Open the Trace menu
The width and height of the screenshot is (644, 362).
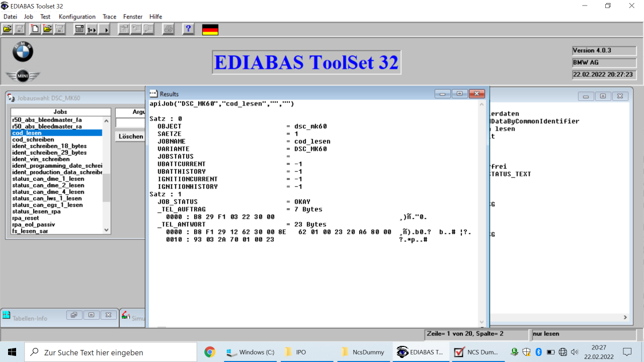coord(109,17)
